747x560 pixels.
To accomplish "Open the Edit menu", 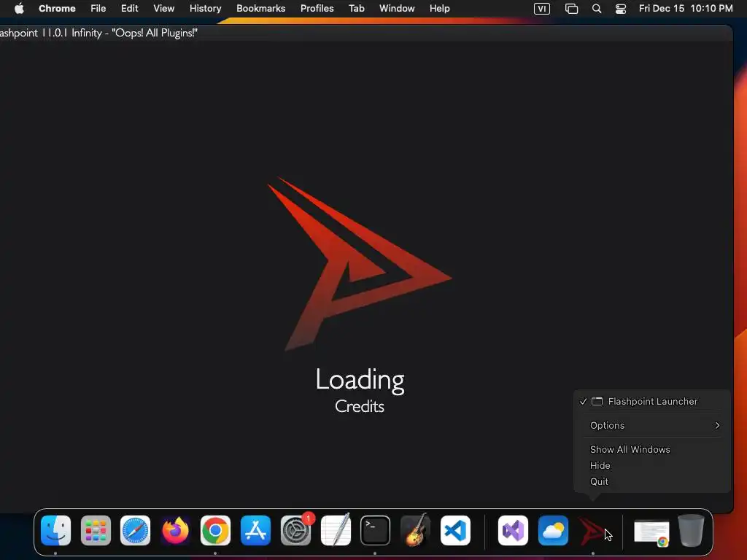I will point(130,9).
